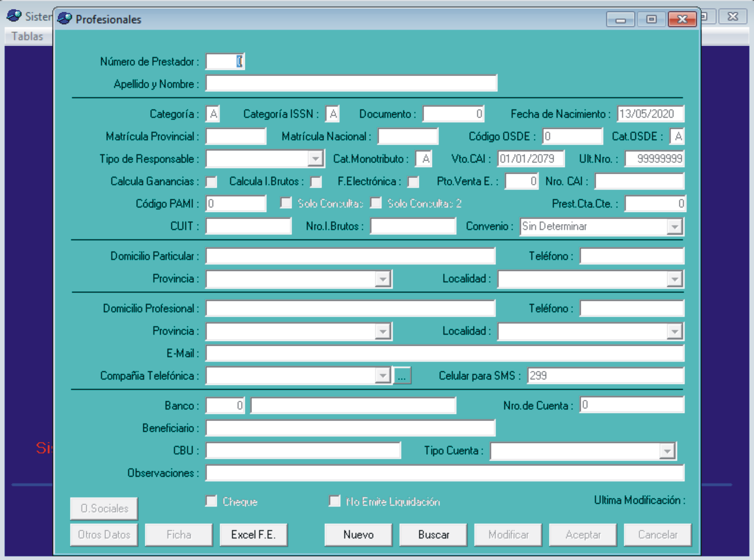Click the Vto.CAI date field
Image resolution: width=754 pixels, height=560 pixels.
click(x=531, y=159)
